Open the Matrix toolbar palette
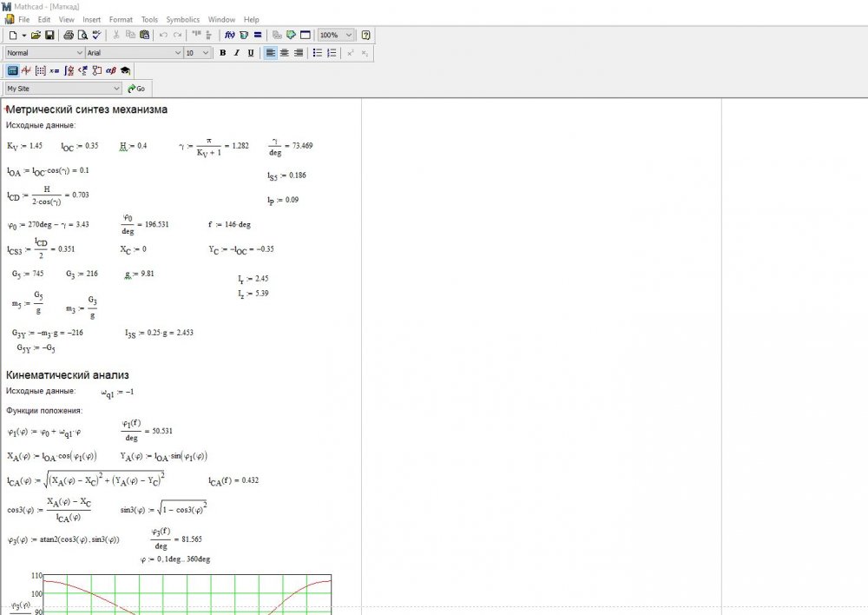 click(x=40, y=70)
